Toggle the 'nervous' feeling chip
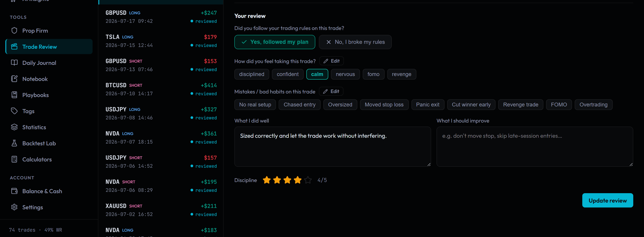Image resolution: width=644 pixels, height=237 pixels. (x=345, y=74)
